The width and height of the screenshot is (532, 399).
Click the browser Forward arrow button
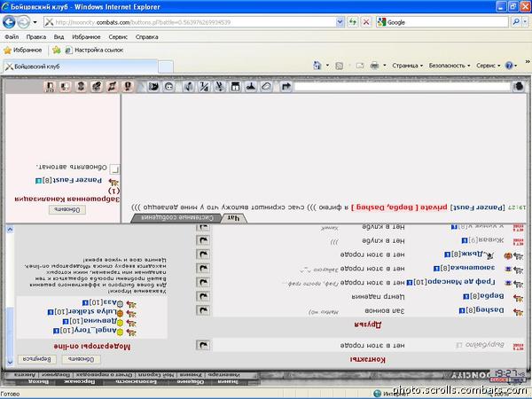tap(23, 22)
